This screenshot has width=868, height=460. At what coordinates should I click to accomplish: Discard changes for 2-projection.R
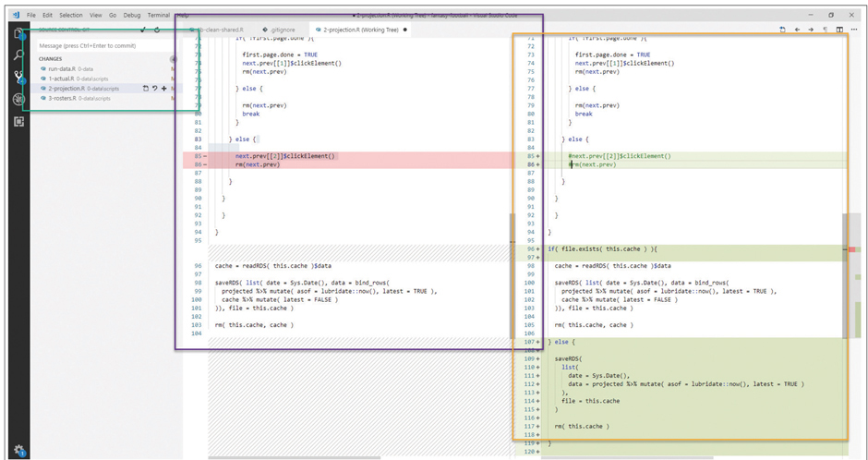click(154, 89)
